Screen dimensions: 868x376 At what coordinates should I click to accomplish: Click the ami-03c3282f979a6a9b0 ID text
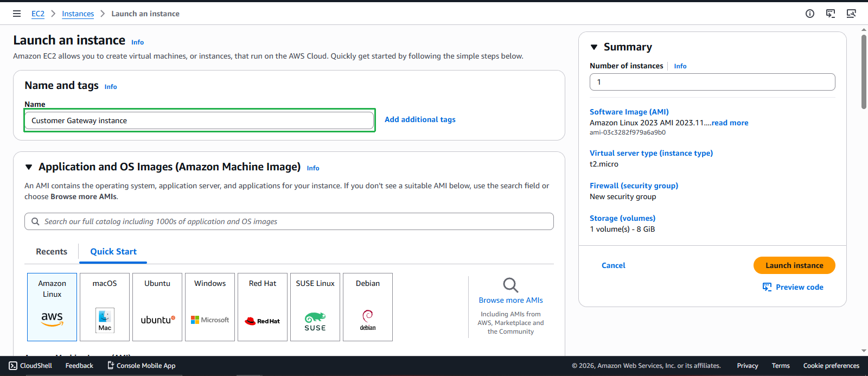coord(628,132)
